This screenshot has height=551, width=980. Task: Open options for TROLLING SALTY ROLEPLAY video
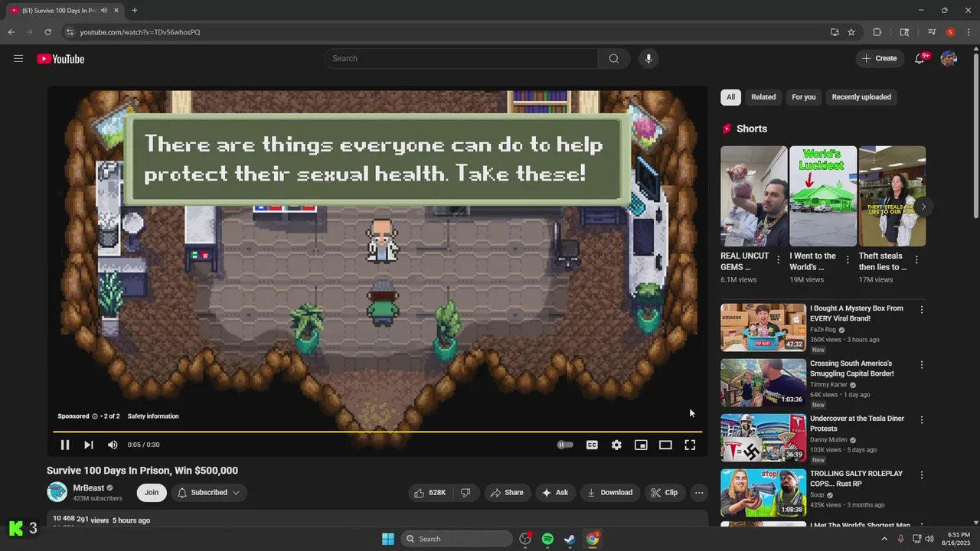(x=922, y=475)
